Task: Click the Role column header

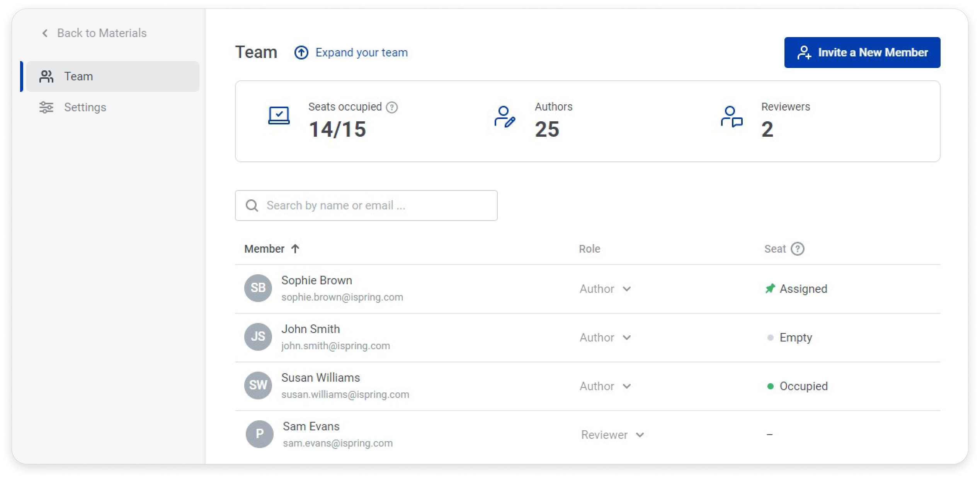Action: coord(589,249)
